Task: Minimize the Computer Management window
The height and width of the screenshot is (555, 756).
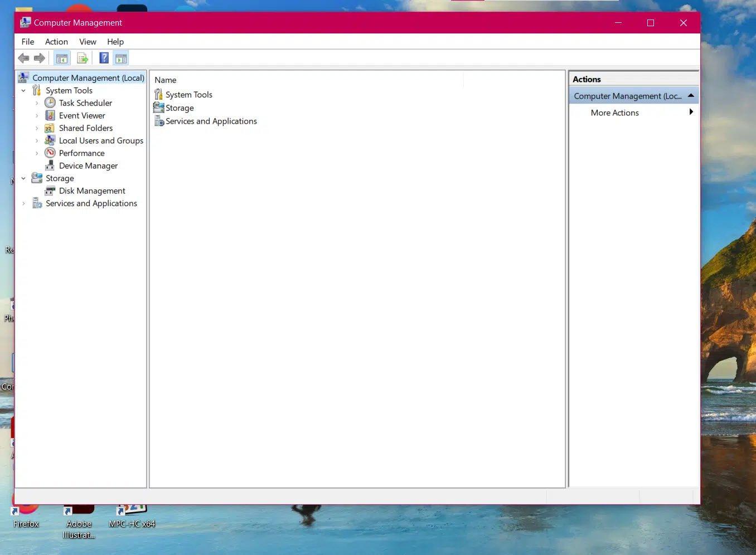Action: (618, 23)
